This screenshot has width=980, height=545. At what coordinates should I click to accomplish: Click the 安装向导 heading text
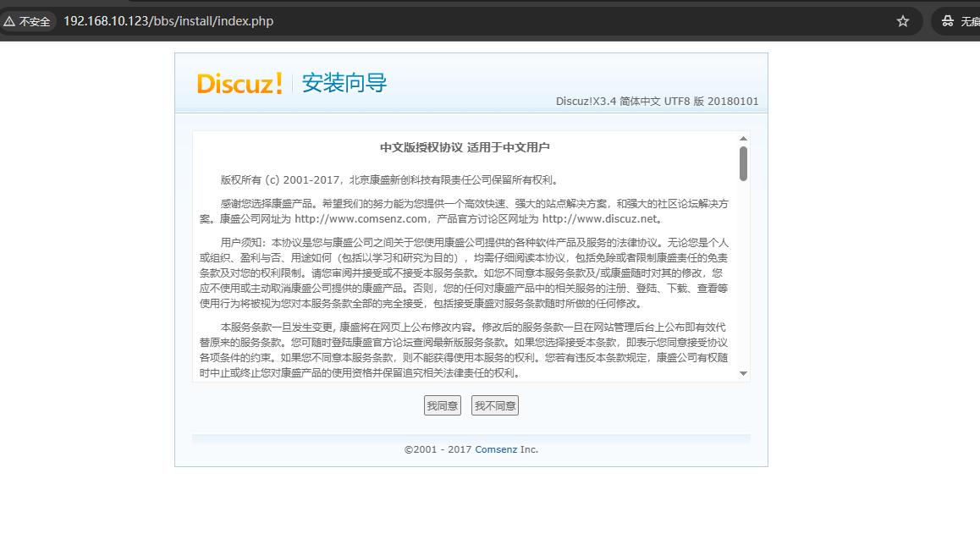tap(344, 83)
